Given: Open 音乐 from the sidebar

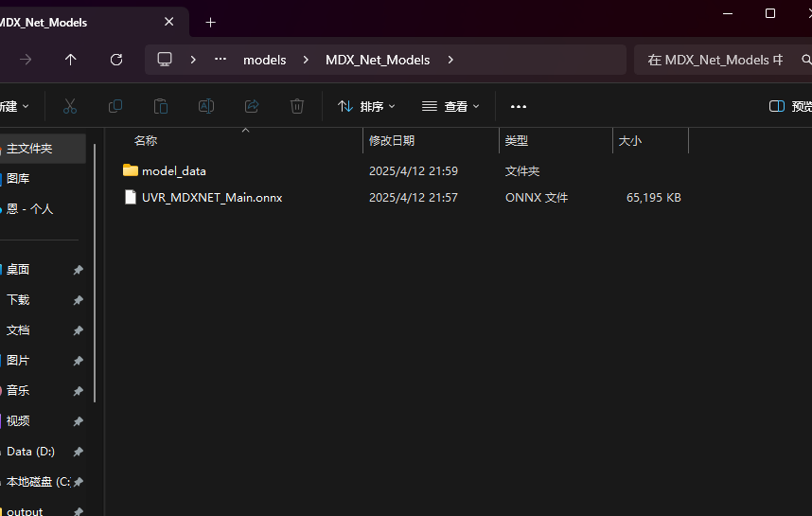Looking at the screenshot, I should point(18,391).
